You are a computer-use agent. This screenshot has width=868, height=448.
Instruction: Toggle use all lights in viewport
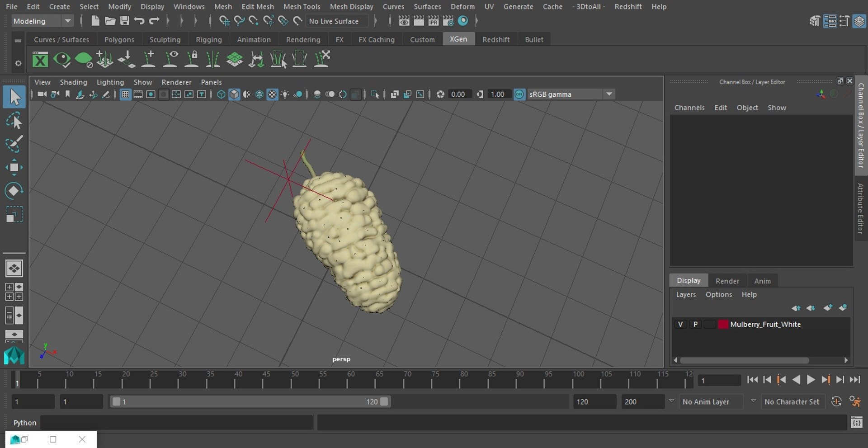pyautogui.click(x=285, y=94)
